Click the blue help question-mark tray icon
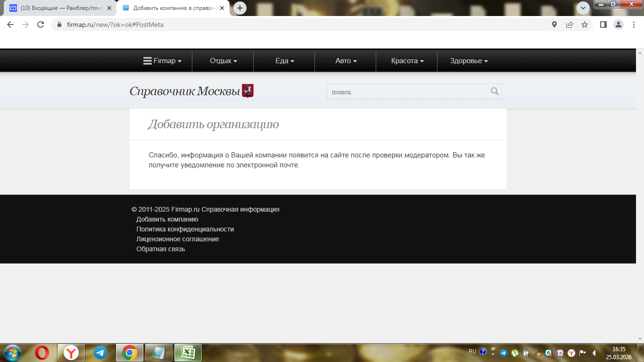This screenshot has height=362, width=644. tap(483, 352)
